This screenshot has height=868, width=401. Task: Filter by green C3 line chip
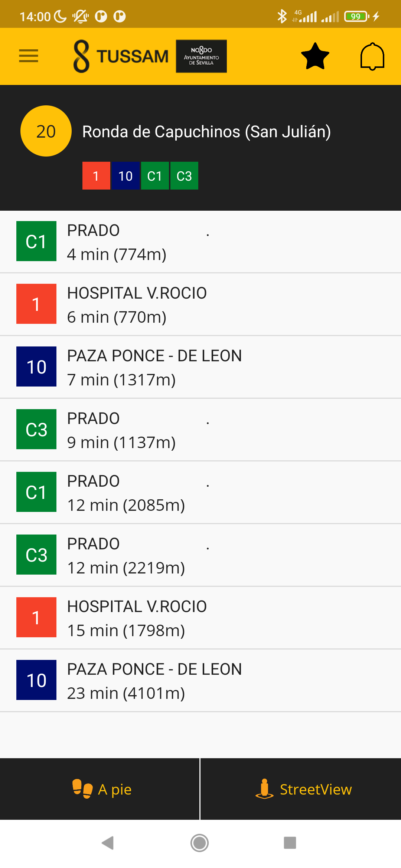pyautogui.click(x=184, y=176)
